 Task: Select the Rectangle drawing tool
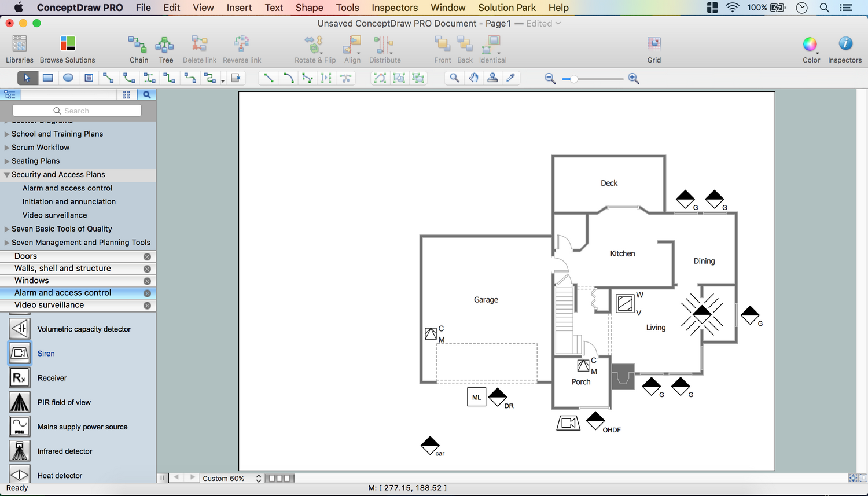[48, 78]
